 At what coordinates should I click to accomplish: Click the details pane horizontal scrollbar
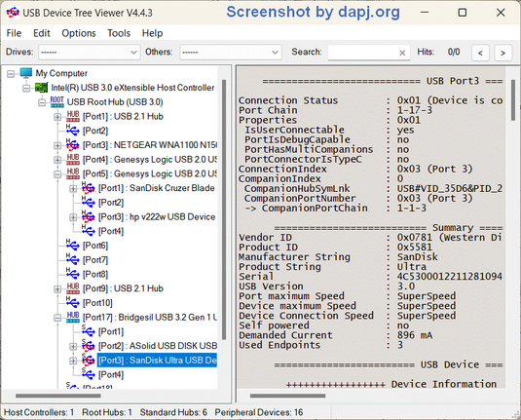(287, 396)
